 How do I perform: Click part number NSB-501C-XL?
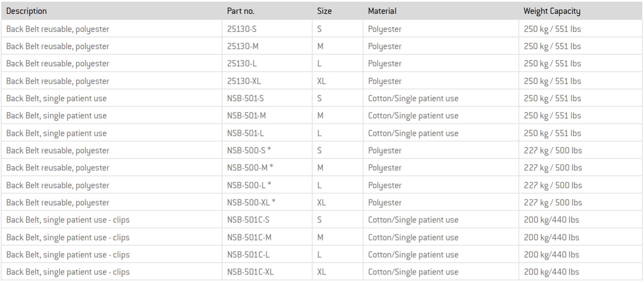click(x=250, y=272)
